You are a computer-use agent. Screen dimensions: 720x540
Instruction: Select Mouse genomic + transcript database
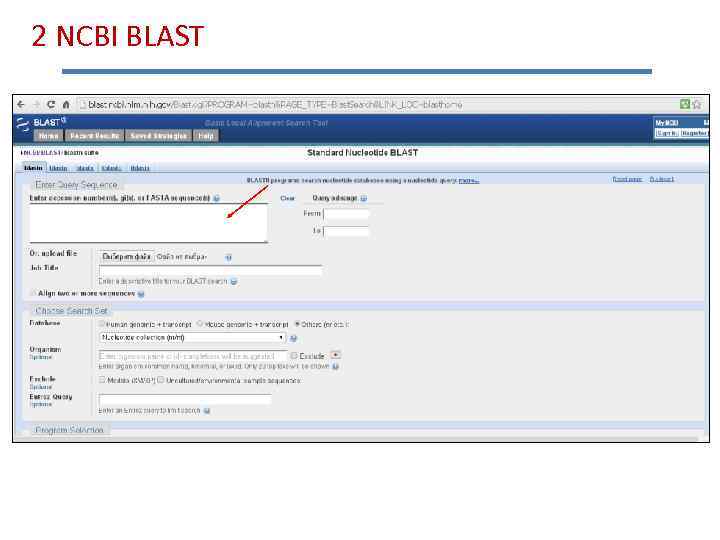[200, 324]
